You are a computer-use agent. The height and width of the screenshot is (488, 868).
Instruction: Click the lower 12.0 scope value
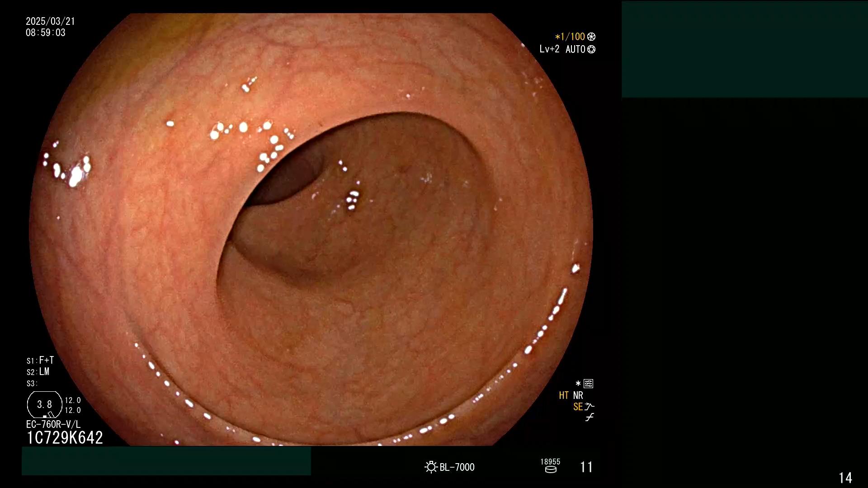[x=73, y=410]
